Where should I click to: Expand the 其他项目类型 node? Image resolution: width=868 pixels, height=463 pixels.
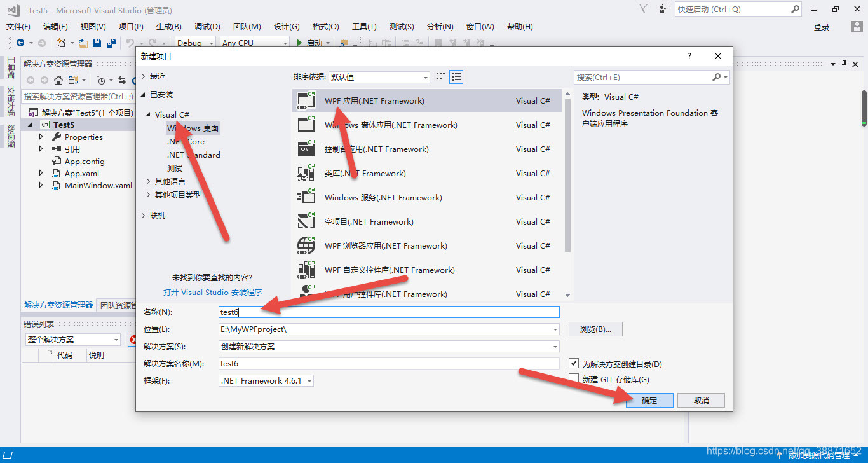[148, 195]
